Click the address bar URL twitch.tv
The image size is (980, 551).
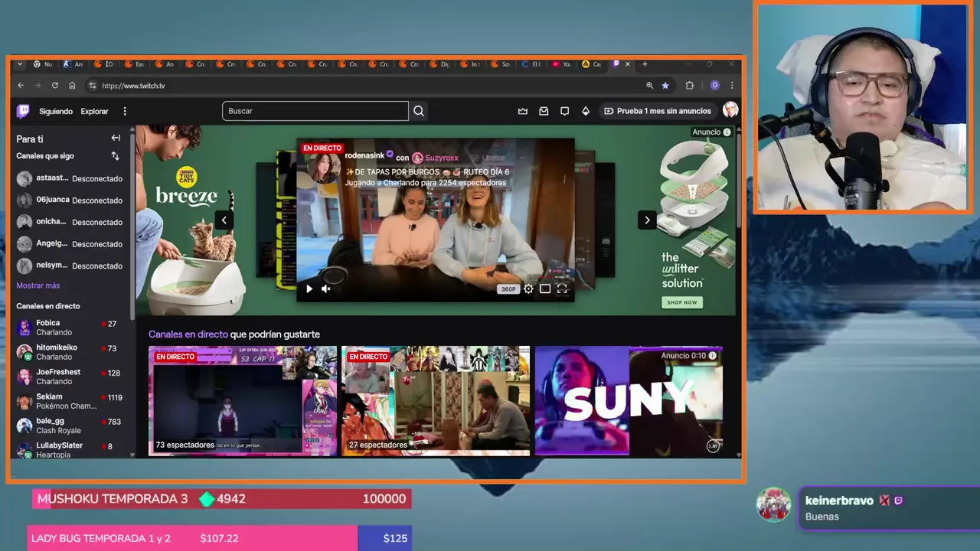coord(133,86)
